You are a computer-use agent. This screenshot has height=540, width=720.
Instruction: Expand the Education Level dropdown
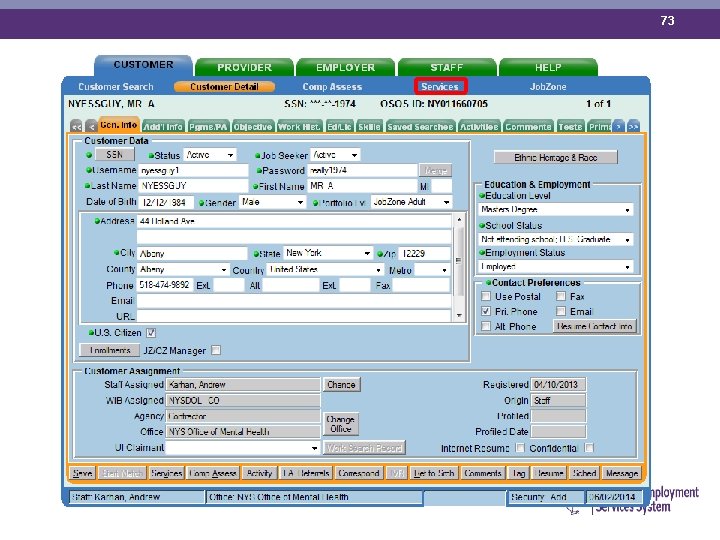point(555,210)
